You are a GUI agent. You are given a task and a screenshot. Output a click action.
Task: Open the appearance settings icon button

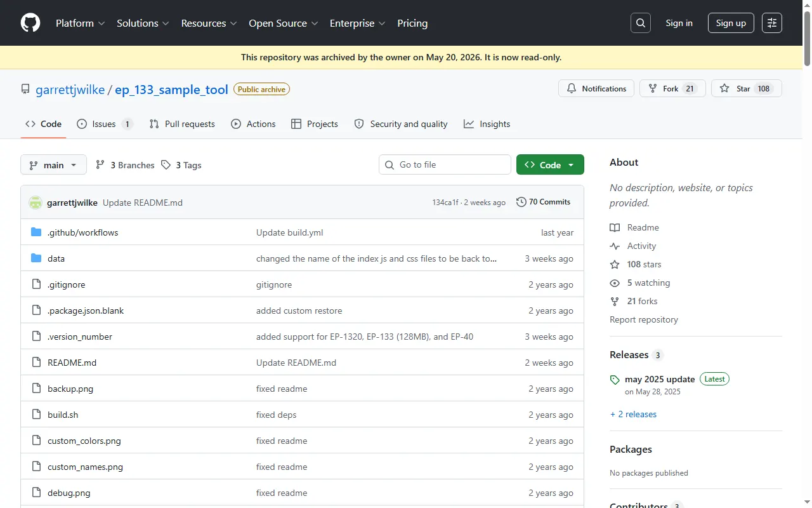click(x=772, y=23)
